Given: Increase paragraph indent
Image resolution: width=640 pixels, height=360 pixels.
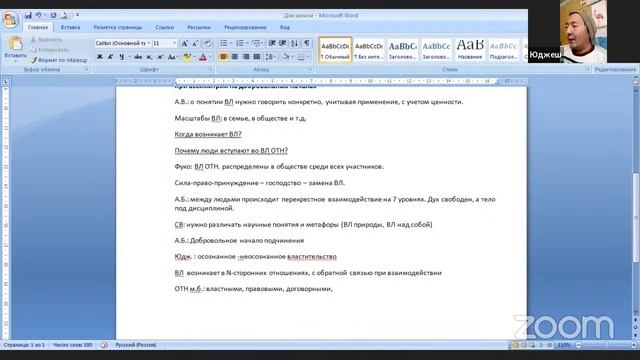Looking at the screenshot, I should (282, 43).
